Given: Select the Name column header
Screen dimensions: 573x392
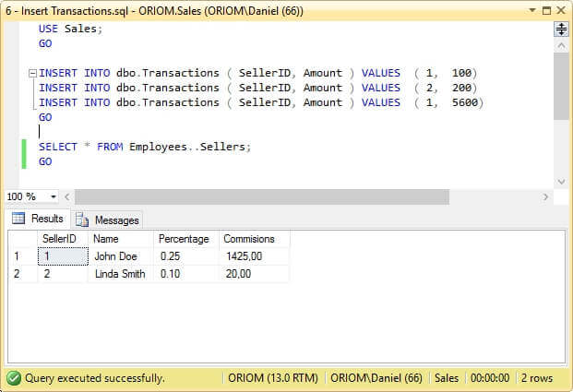Looking at the screenshot, I should coord(121,239).
